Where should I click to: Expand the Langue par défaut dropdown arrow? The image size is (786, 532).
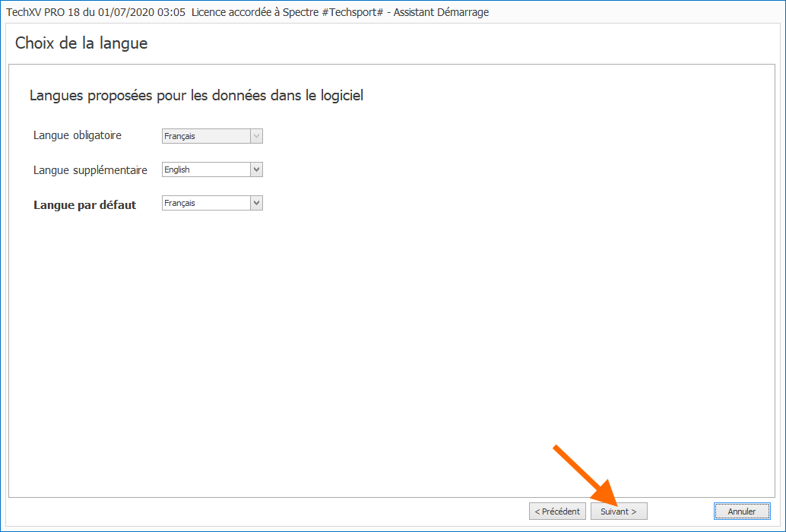(x=256, y=203)
